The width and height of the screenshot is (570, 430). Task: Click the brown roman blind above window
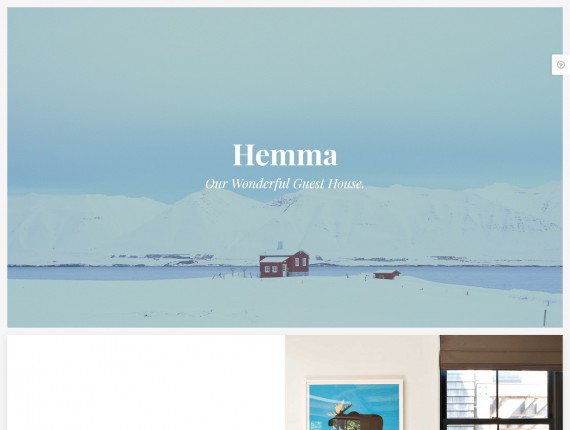click(x=501, y=353)
